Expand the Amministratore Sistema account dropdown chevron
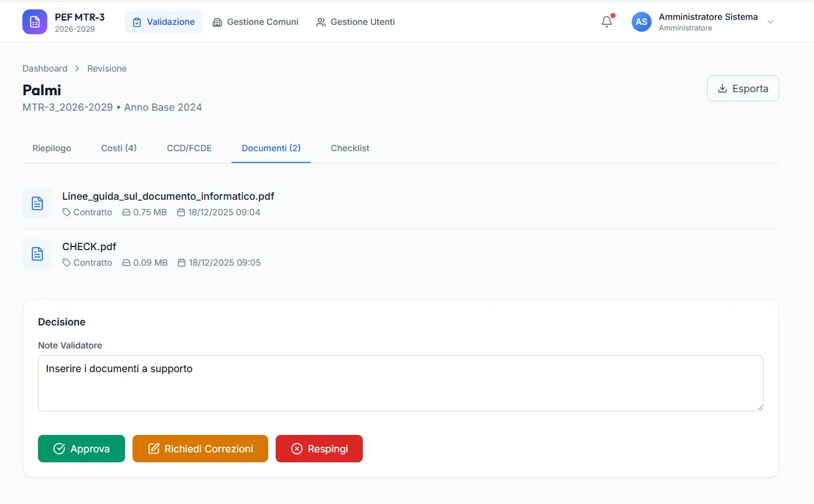 tap(770, 22)
